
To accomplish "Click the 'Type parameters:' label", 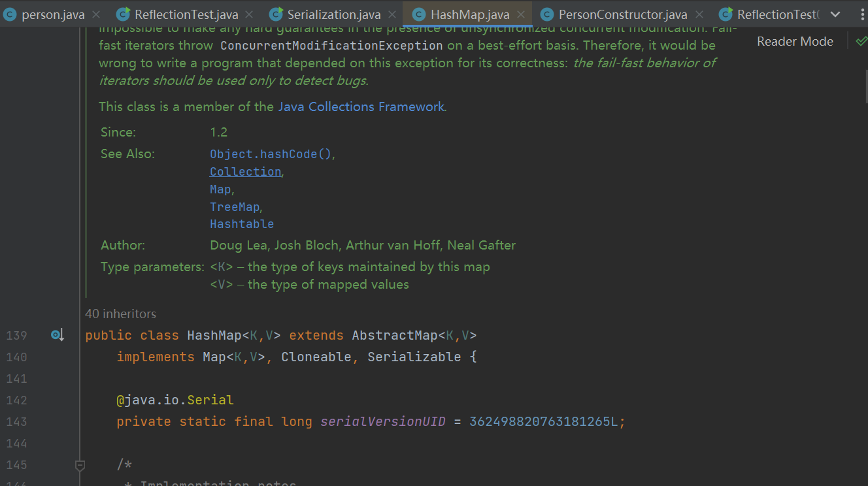I will pyautogui.click(x=153, y=267).
